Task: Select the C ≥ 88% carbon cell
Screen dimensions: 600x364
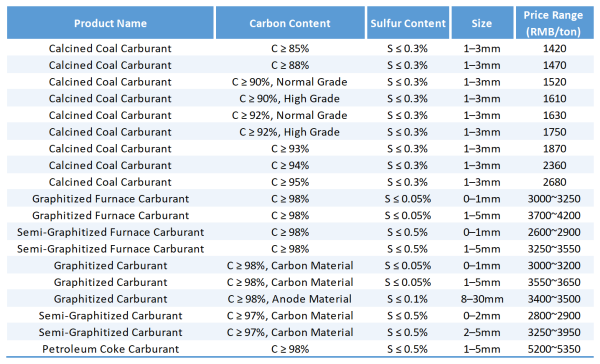Action: 290,65
